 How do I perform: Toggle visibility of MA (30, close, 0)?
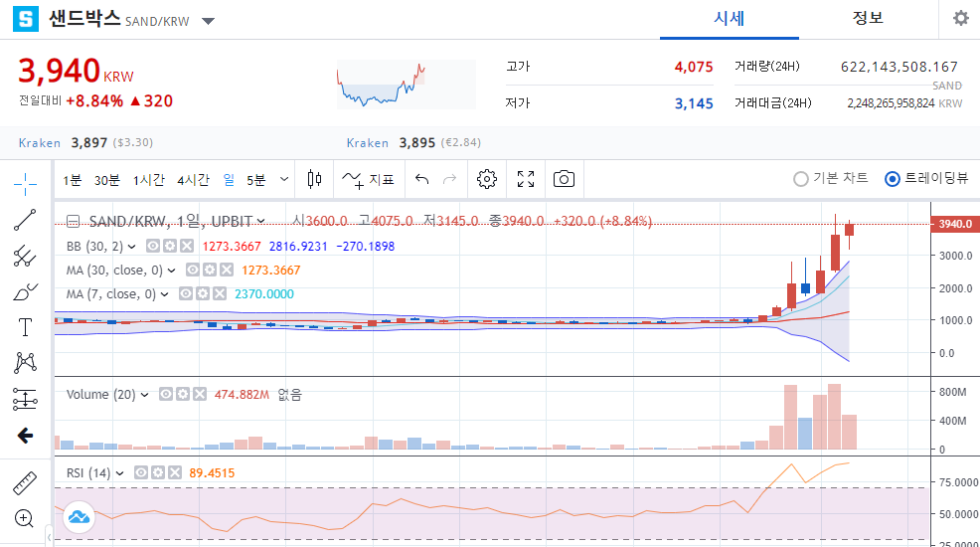193,271
